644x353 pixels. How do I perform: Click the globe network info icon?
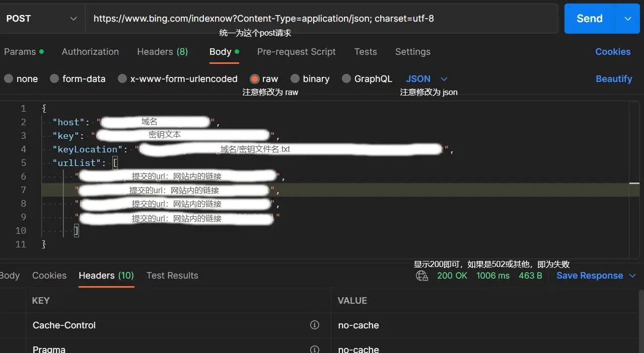click(x=422, y=276)
